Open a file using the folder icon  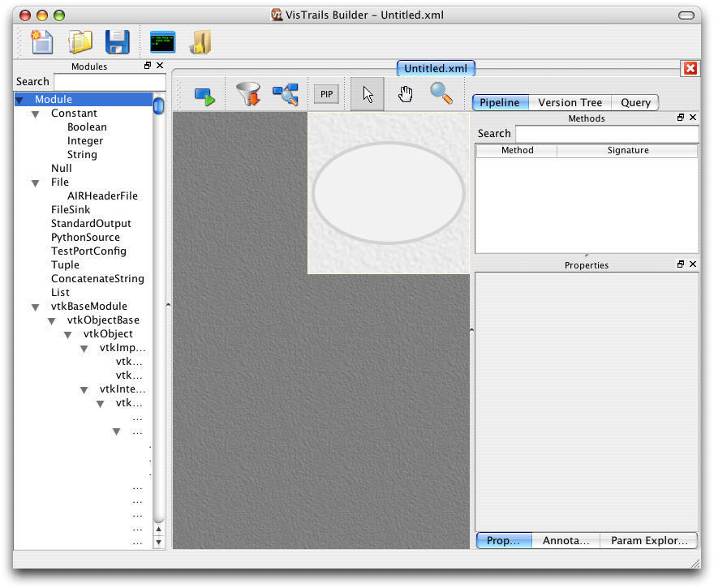pyautogui.click(x=80, y=41)
